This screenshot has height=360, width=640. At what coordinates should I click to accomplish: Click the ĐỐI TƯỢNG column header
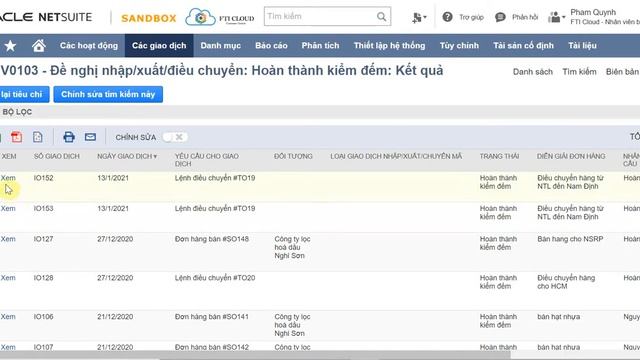coord(293,156)
